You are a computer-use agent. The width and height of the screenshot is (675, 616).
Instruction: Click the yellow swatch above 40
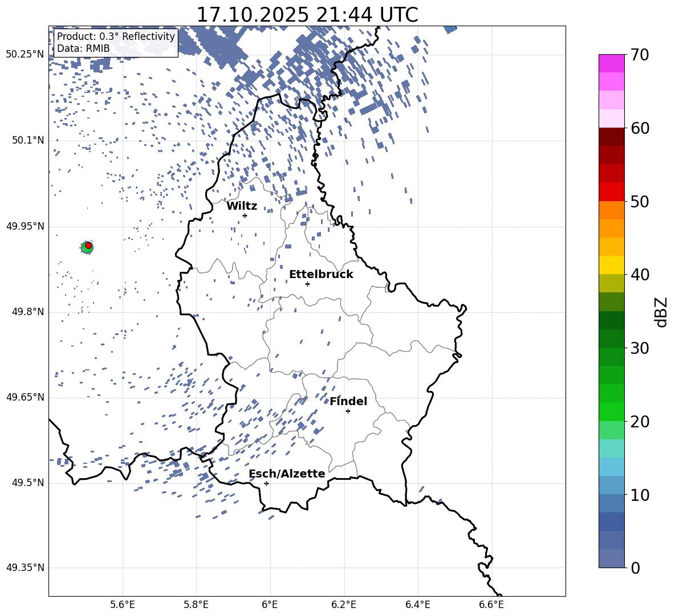point(611,266)
